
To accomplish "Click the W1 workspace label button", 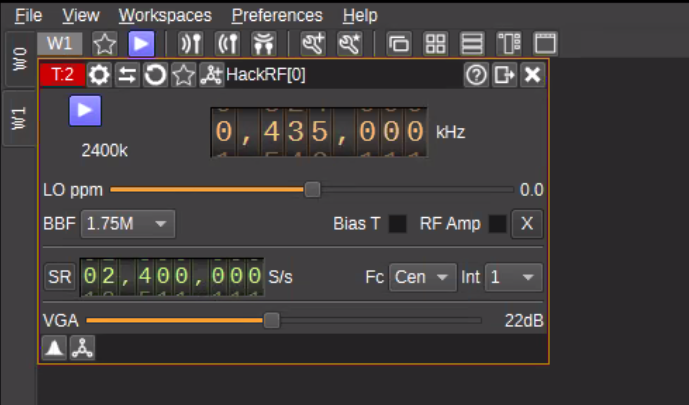I will 59,44.
